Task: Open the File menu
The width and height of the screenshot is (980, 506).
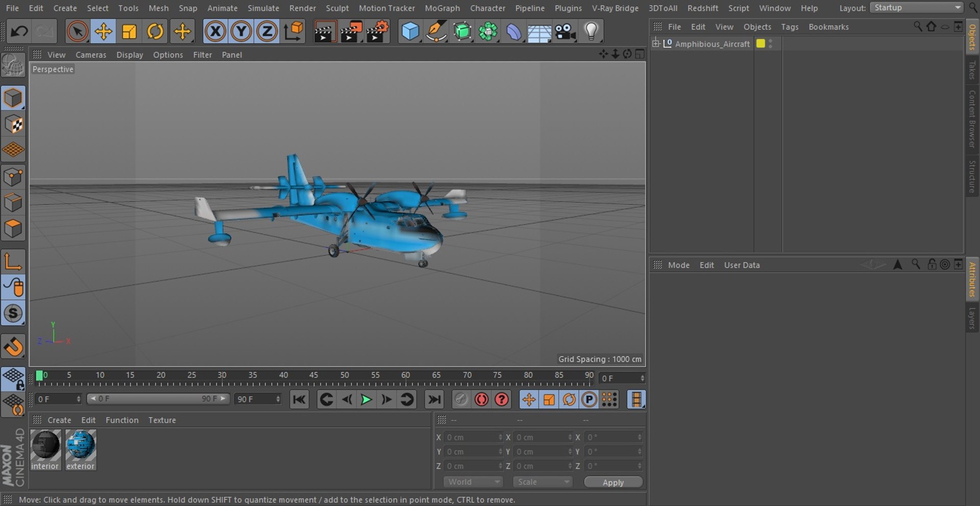Action: (x=12, y=8)
